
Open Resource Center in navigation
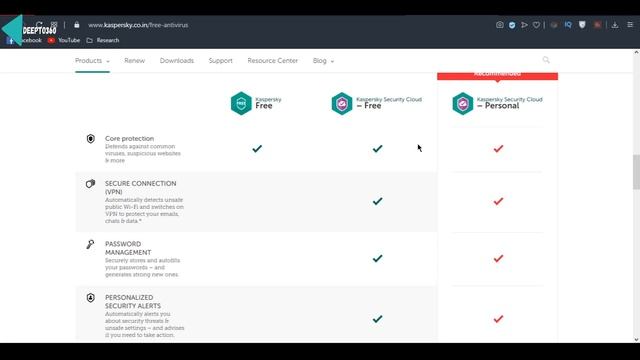click(x=273, y=60)
